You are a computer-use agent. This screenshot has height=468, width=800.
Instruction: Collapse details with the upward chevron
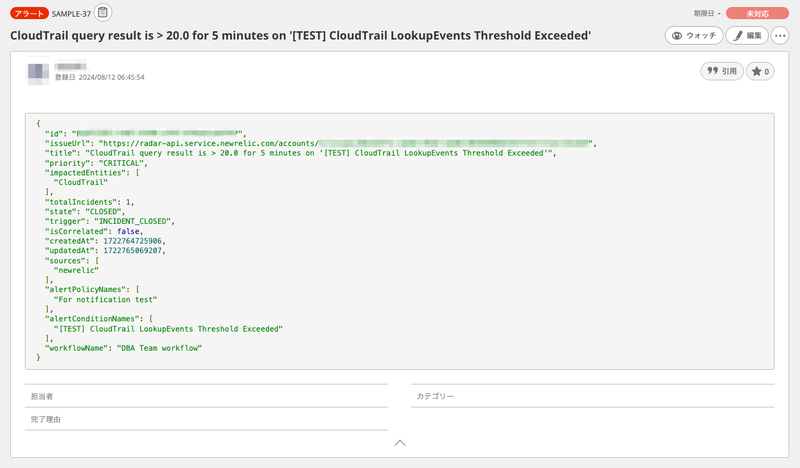[x=400, y=442]
